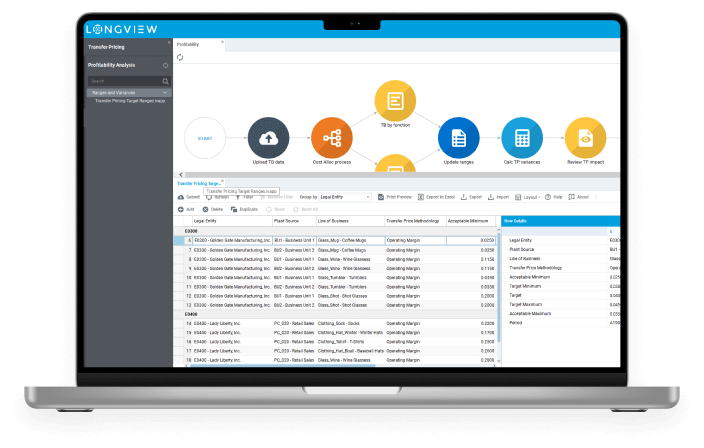The width and height of the screenshot is (704, 448).
Task: Click row 14 Clothing_Sock - Socks cell
Action: [351, 323]
